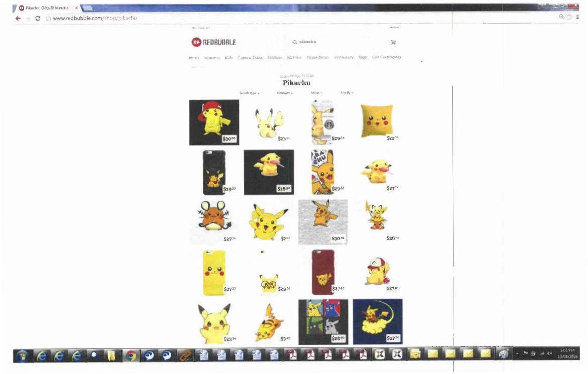Open the shopping cart icon

click(393, 42)
